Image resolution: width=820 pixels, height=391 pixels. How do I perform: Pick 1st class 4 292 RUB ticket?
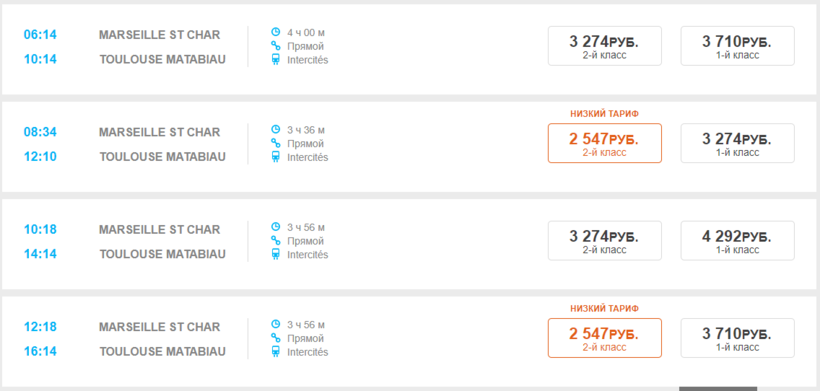coord(737,240)
